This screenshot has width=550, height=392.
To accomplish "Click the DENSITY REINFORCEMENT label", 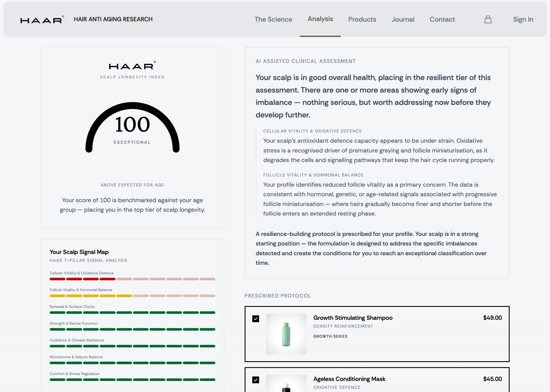I will [343, 326].
